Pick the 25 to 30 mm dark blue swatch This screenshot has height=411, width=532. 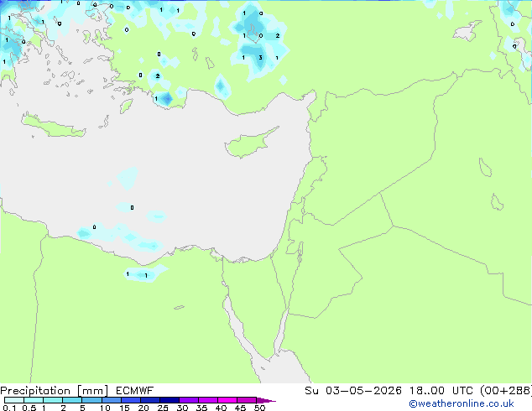tap(170, 400)
